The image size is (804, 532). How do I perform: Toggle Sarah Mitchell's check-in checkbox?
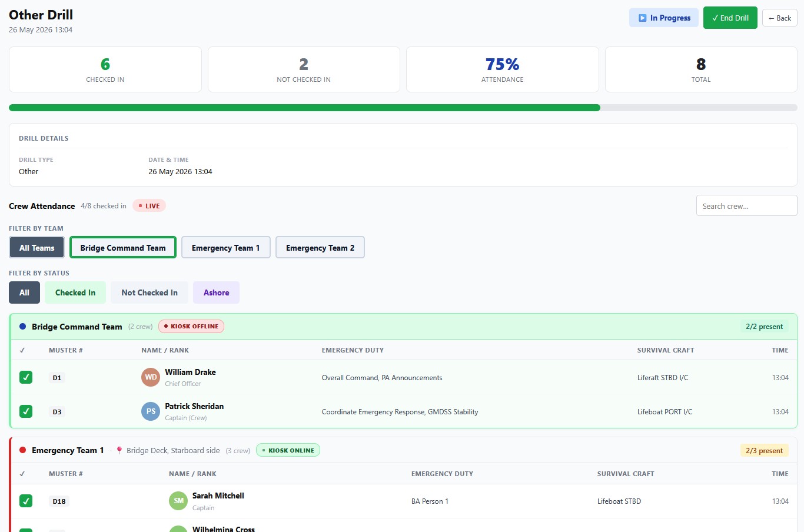pyautogui.click(x=26, y=501)
